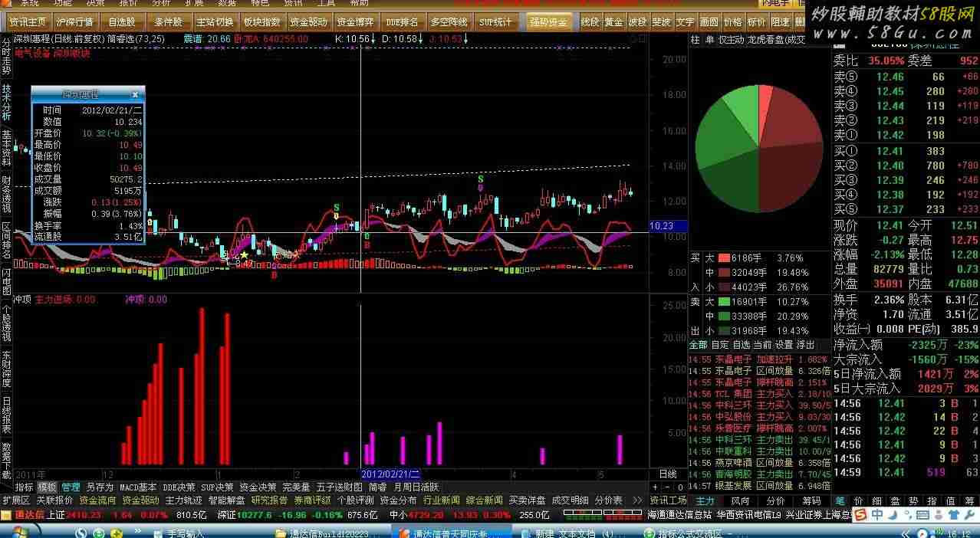Image resolution: width=980 pixels, height=538 pixels.
Task: Click the SUP统计 button
Action: click(495, 22)
